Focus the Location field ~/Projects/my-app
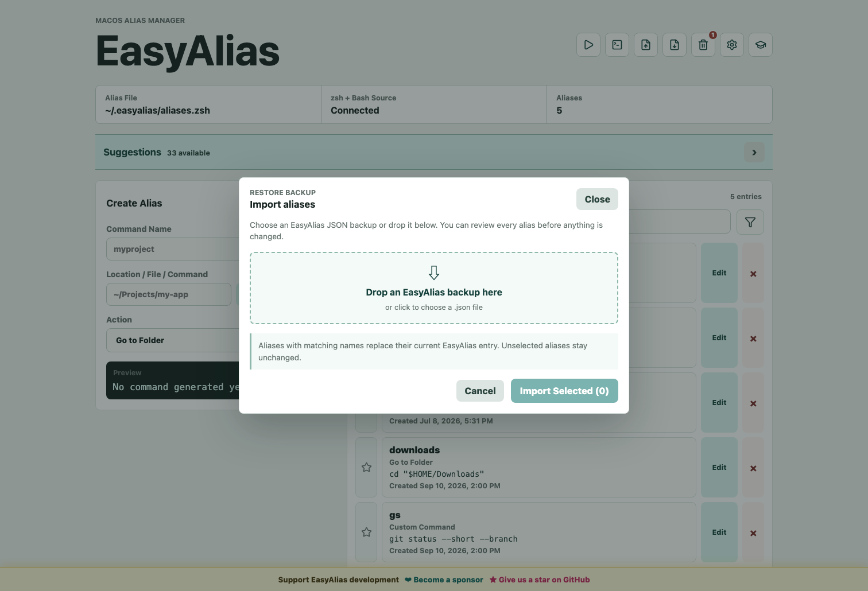The width and height of the screenshot is (868, 591). tap(169, 294)
